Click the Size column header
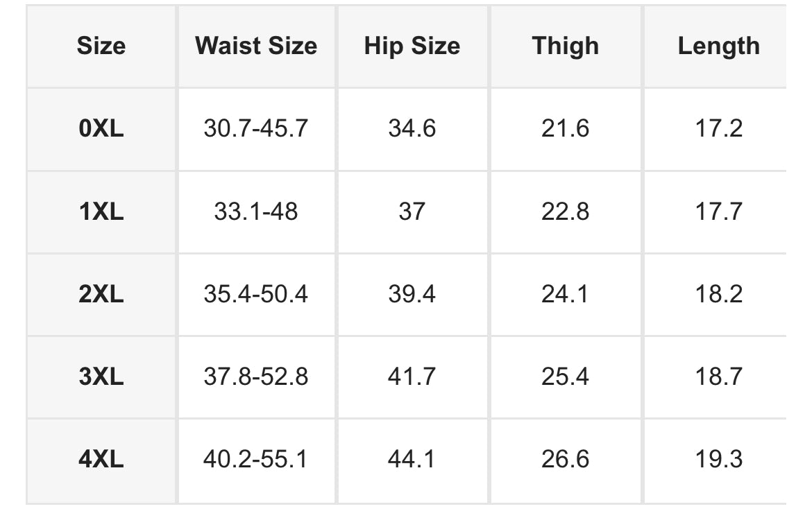812x518 pixels. click(x=101, y=46)
